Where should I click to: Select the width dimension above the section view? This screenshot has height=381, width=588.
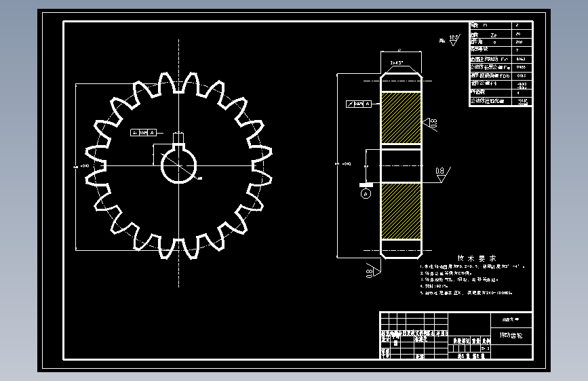pos(399,50)
